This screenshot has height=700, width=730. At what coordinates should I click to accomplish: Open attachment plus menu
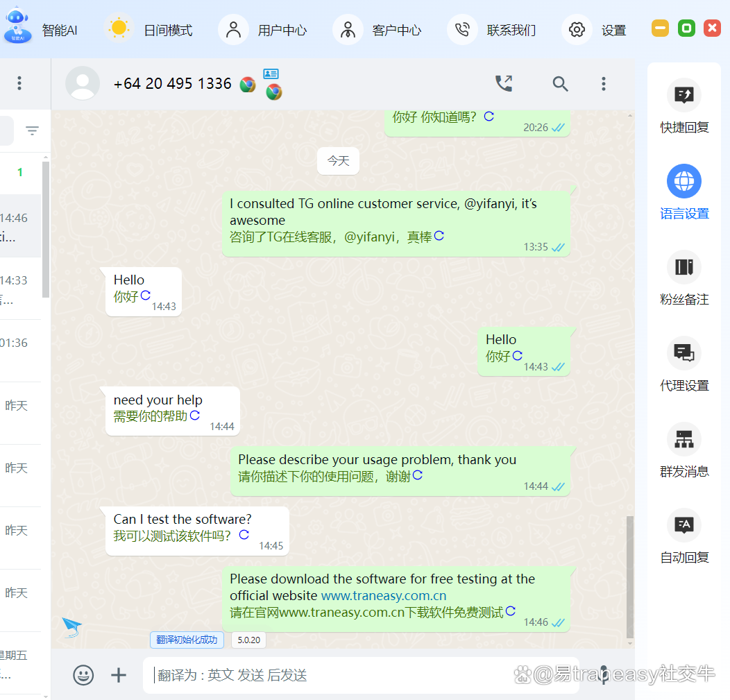(119, 675)
